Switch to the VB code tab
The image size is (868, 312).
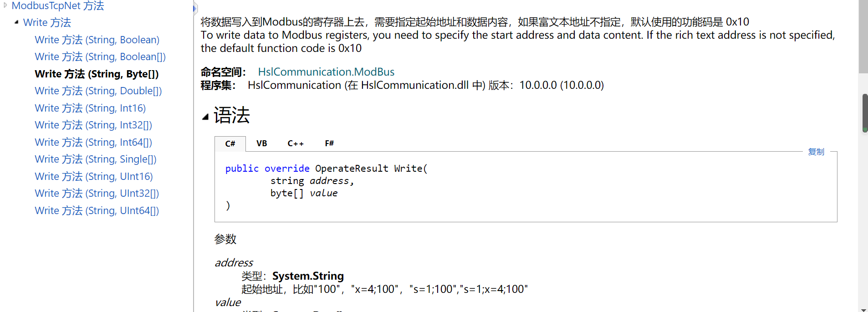[261, 143]
